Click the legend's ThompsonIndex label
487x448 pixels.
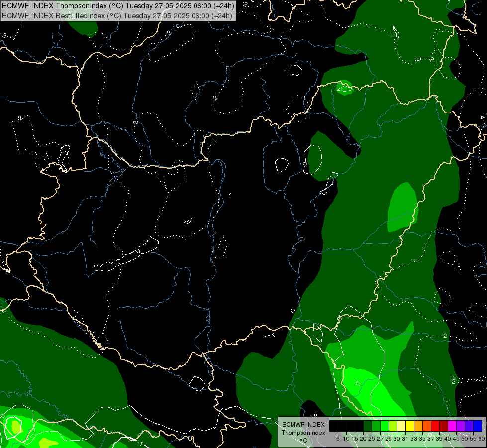click(x=303, y=433)
